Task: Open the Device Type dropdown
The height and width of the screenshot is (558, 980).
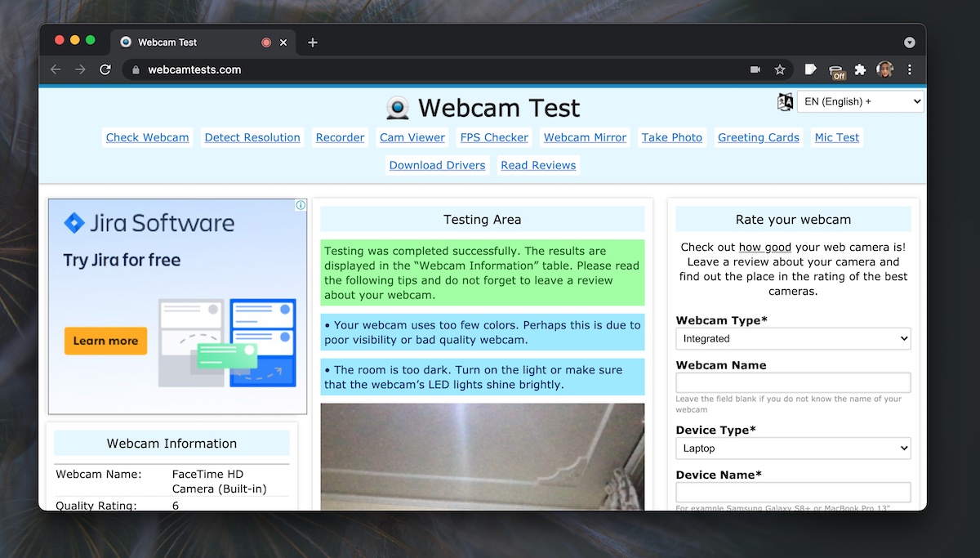Action: (793, 448)
